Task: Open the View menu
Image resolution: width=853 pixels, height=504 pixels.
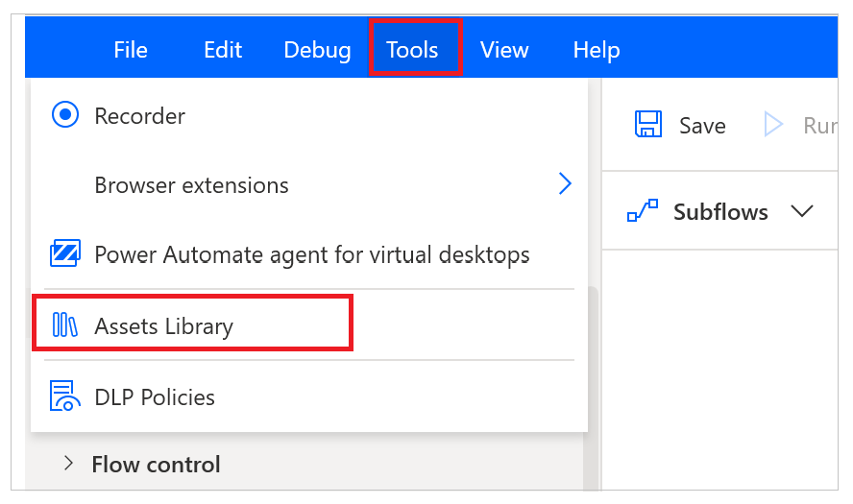Action: (504, 50)
